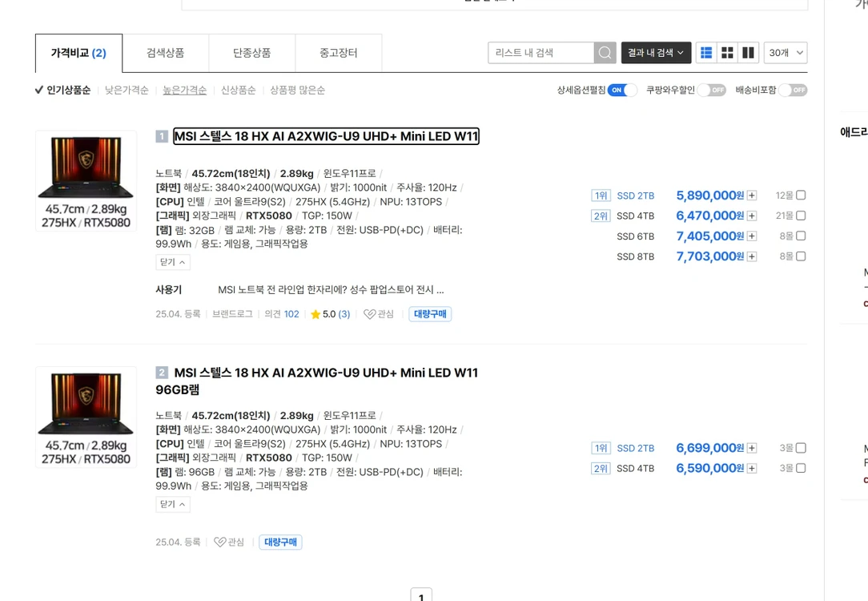Open 30개 items-per-page dropdown
Screen dimensions: 868x601
click(x=786, y=53)
